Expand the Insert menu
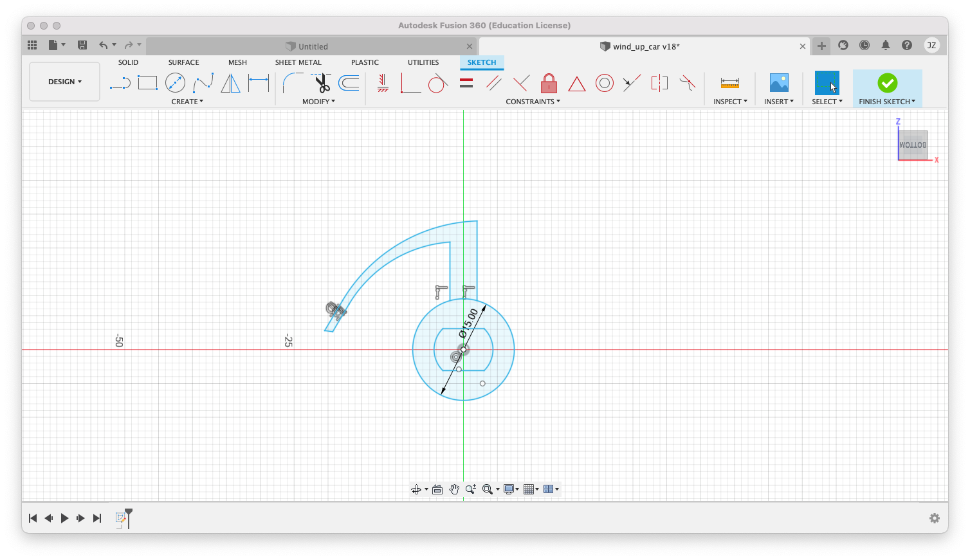 pyautogui.click(x=779, y=102)
